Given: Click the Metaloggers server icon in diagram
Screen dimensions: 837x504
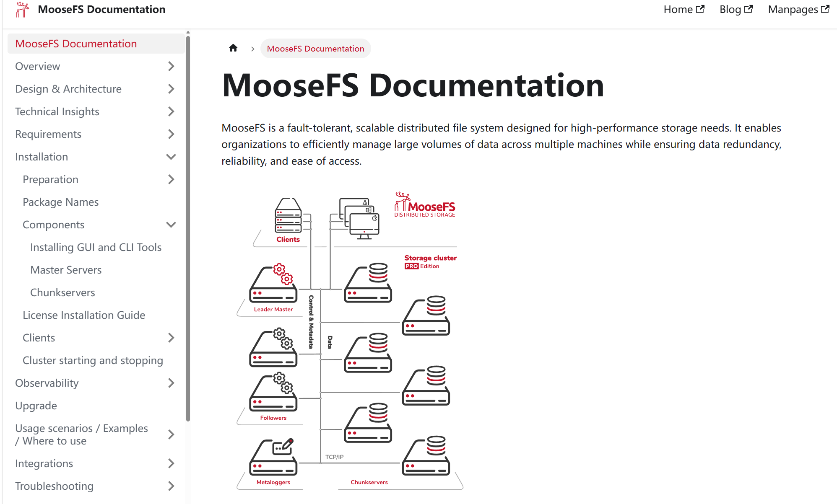Looking at the screenshot, I should coord(273,457).
